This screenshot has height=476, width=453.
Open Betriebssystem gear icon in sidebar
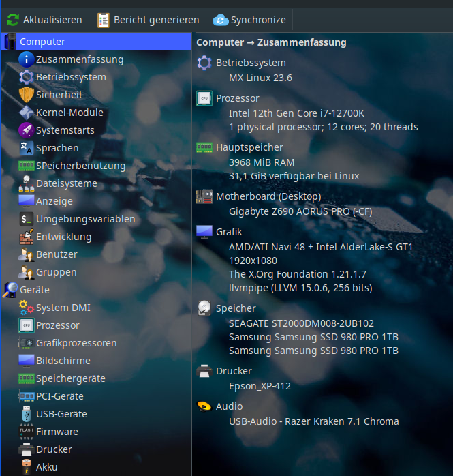click(27, 77)
